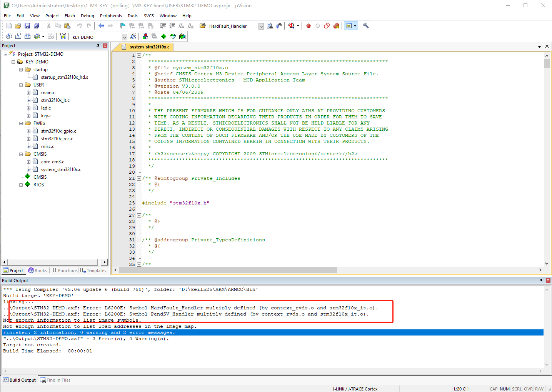The width and height of the screenshot is (552, 392).
Task: Click the Rebuild all target files icon
Action: (27, 37)
